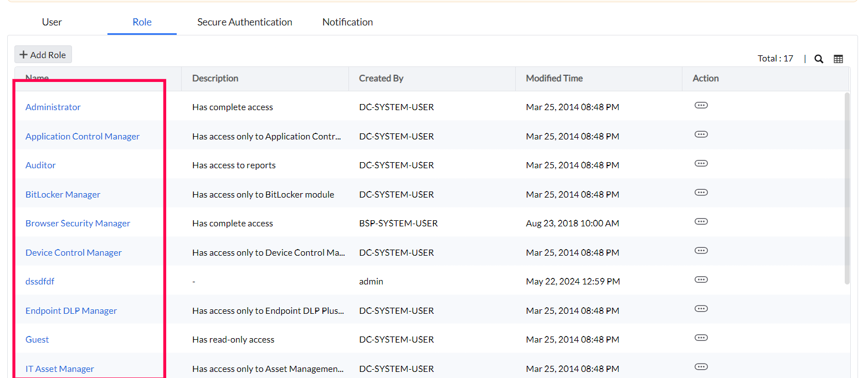The height and width of the screenshot is (378, 868).
Task: Open the Administrator role details
Action: coord(53,107)
